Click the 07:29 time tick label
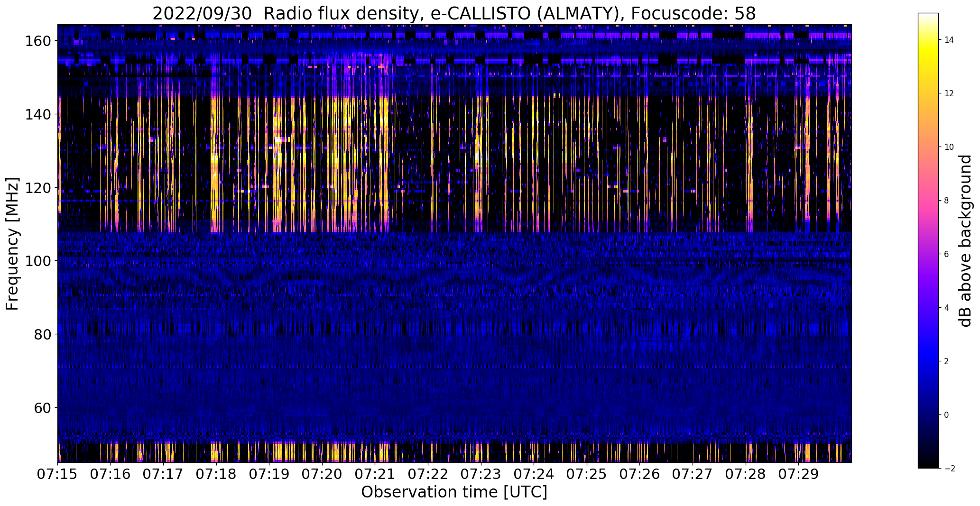Viewport: 980px width, 506px height. 798,474
